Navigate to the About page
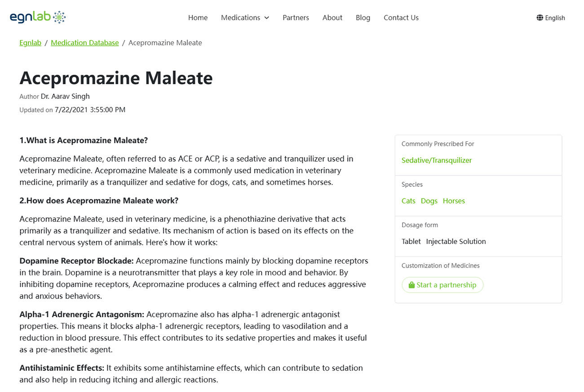The height and width of the screenshot is (392, 584). (x=332, y=18)
